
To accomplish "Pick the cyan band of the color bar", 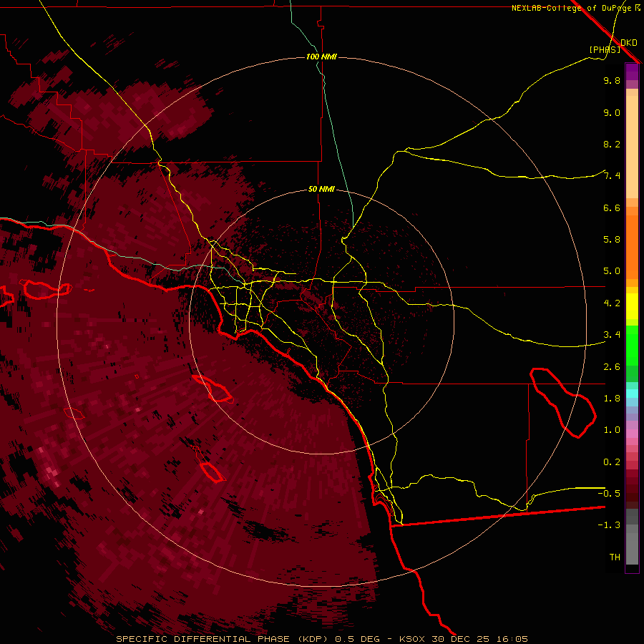I will 632,393.
